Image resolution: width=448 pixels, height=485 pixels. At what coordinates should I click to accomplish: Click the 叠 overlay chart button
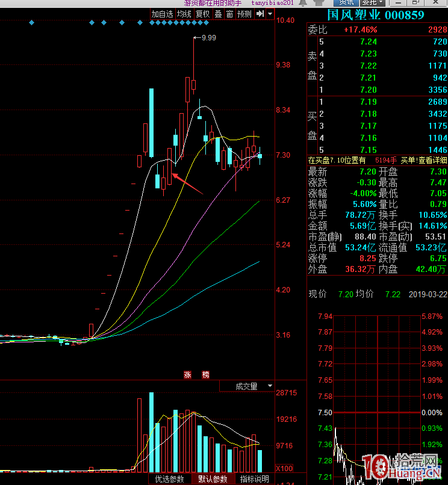click(218, 14)
